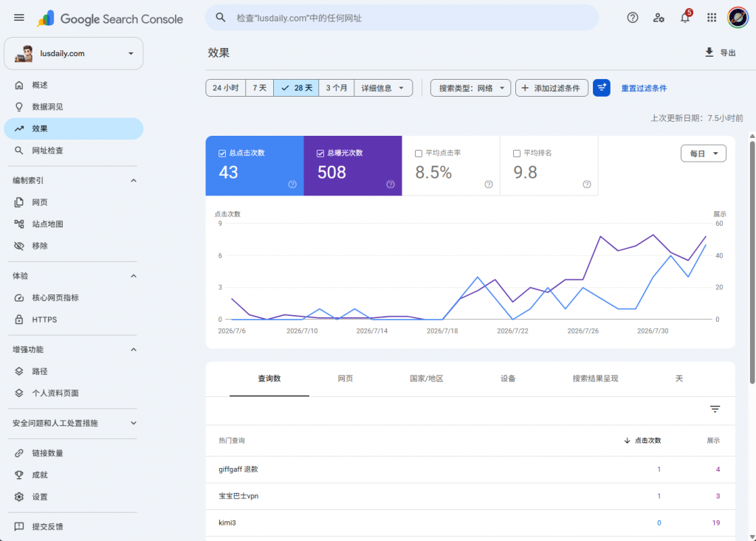Collapse 编制索引 section
756x541 pixels.
[134, 180]
